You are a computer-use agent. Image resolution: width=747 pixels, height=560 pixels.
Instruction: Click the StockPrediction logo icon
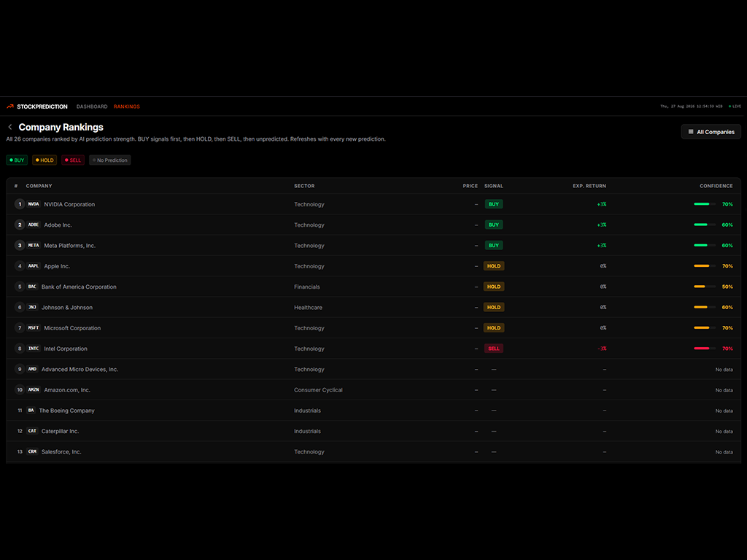[10, 106]
